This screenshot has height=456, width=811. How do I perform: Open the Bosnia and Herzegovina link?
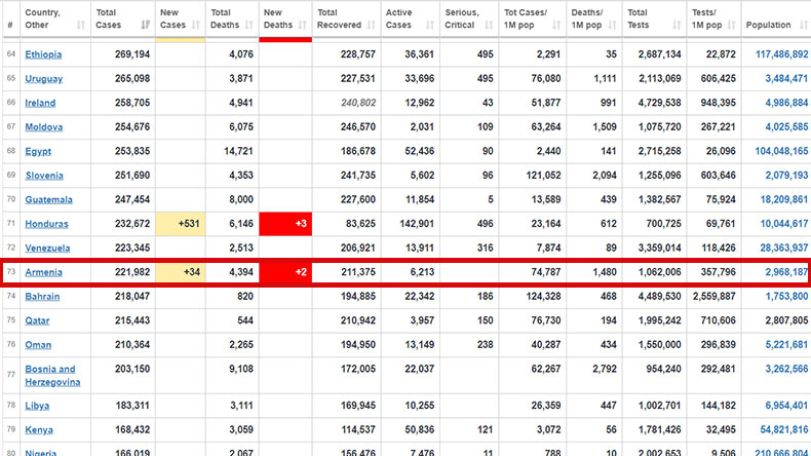[x=53, y=375]
